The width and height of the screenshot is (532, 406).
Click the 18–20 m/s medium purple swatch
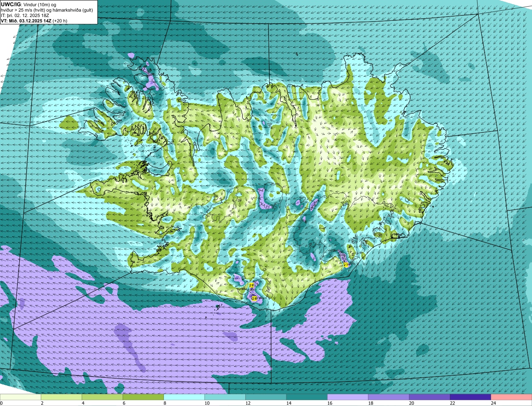(389, 397)
